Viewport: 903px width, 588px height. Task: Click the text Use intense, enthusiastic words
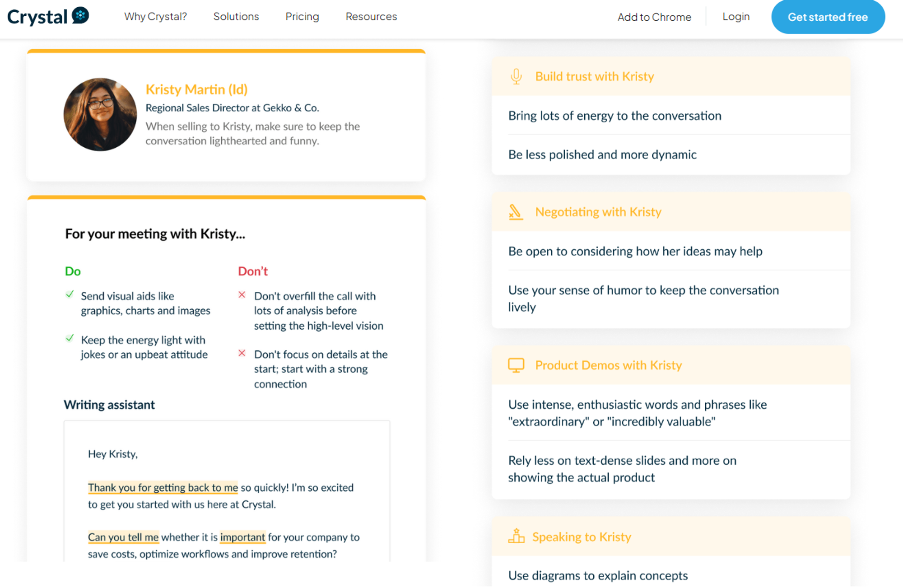638,413
